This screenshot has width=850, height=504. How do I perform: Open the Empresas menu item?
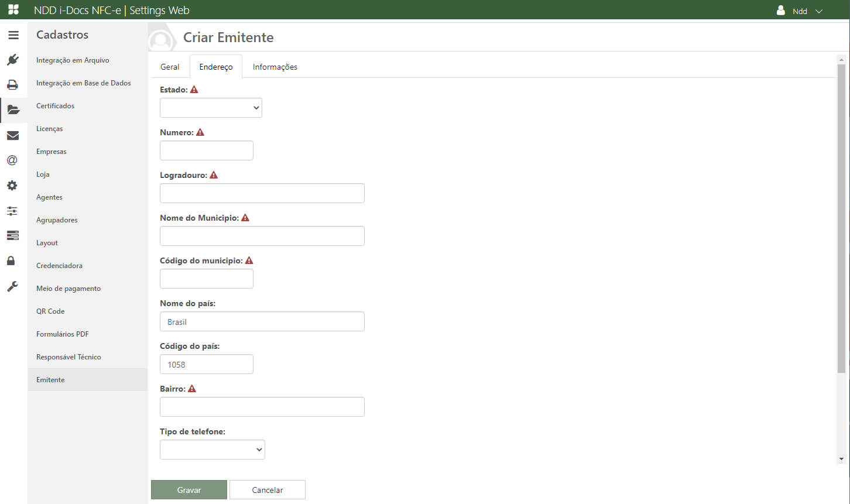tap(87, 152)
